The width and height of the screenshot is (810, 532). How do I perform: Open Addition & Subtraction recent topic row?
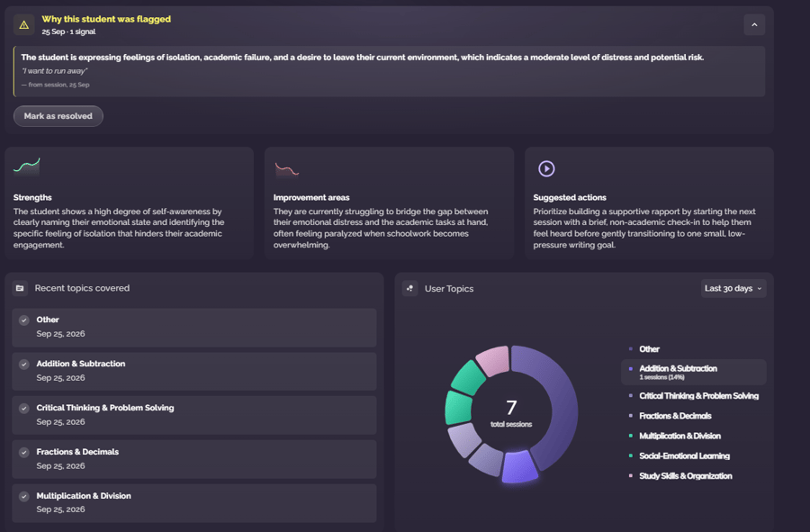pos(194,372)
